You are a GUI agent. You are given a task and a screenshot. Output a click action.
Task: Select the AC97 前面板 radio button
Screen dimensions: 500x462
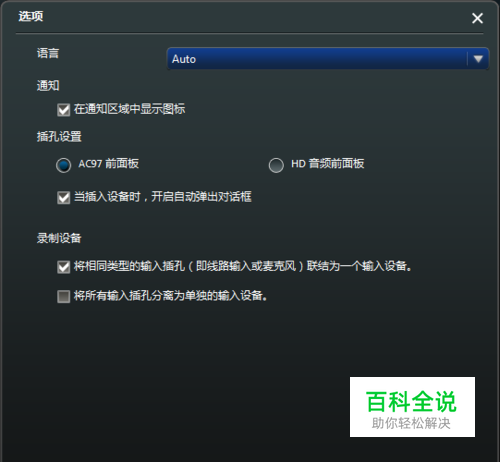click(x=63, y=165)
